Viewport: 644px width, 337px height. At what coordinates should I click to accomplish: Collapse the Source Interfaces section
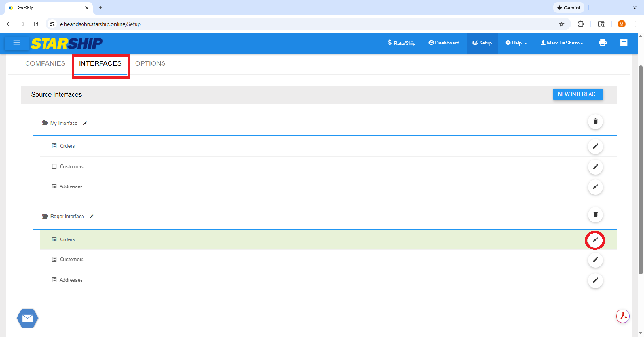[27, 95]
